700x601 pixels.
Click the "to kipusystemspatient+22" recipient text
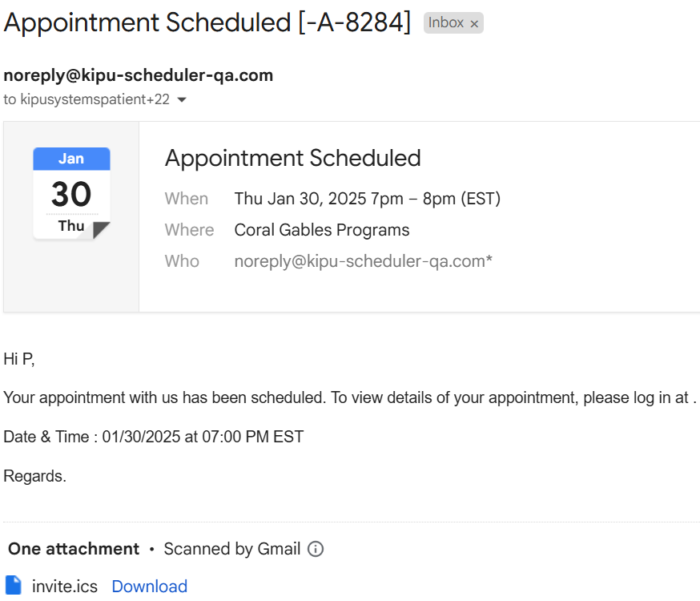tap(86, 100)
